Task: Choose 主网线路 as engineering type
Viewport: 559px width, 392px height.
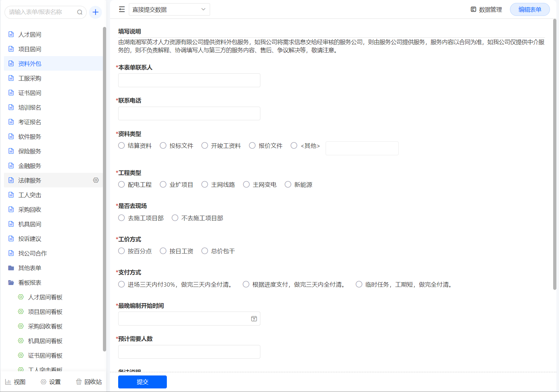Action: (x=205, y=184)
